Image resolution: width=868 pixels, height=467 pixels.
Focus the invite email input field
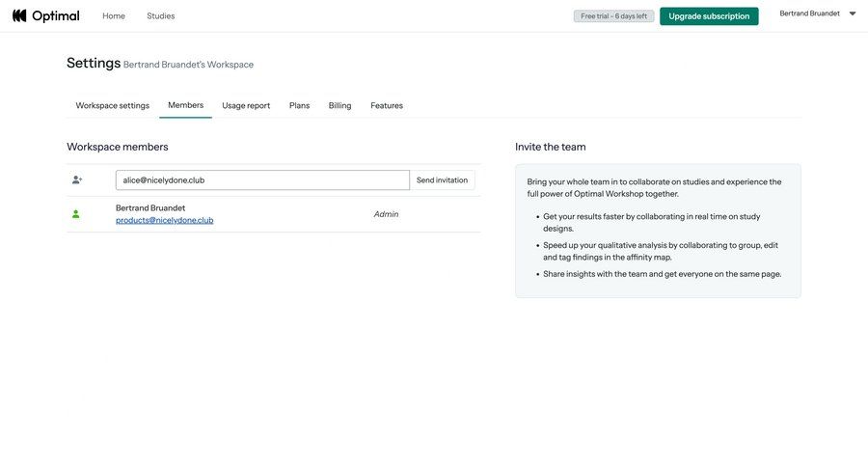262,180
